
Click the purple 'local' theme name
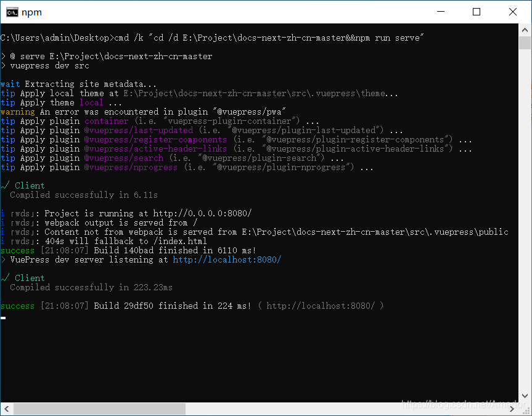[x=92, y=102]
